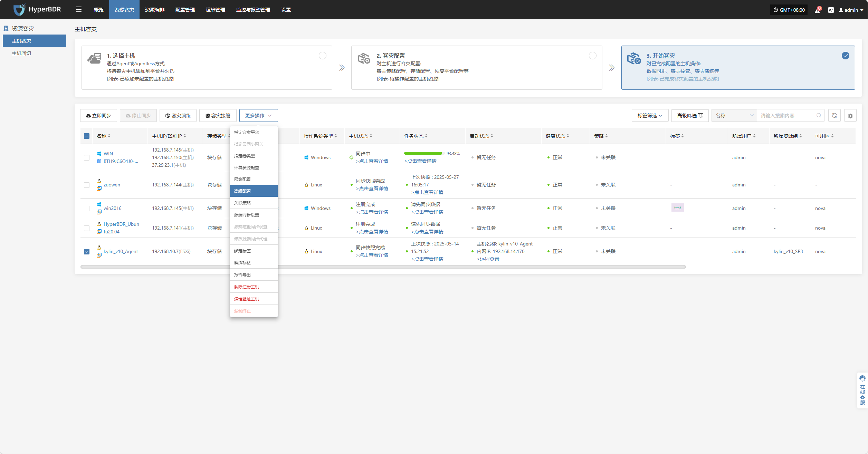Image resolution: width=868 pixels, height=454 pixels.
Task: Open table column settings gear
Action: point(850,115)
